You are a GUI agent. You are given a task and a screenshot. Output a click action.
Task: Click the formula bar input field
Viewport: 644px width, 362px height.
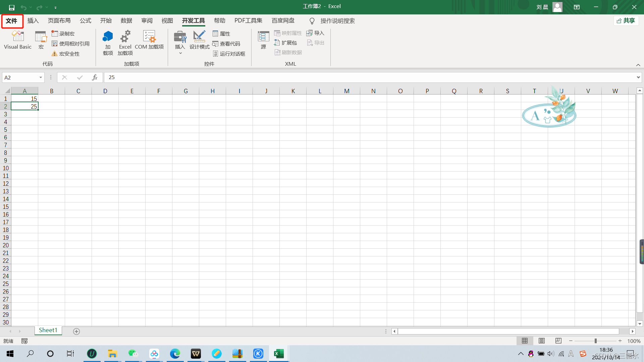click(x=369, y=77)
